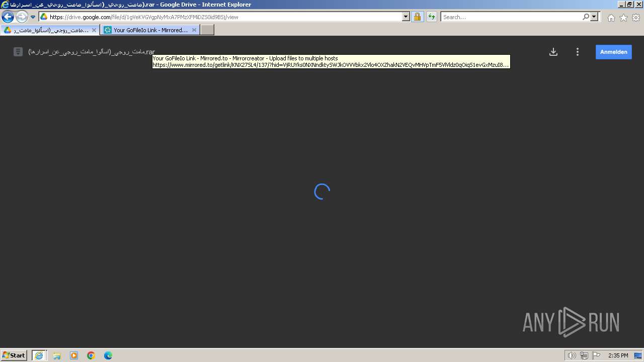Download the file with the Drive download icon
The image size is (644, 362).
(x=553, y=52)
